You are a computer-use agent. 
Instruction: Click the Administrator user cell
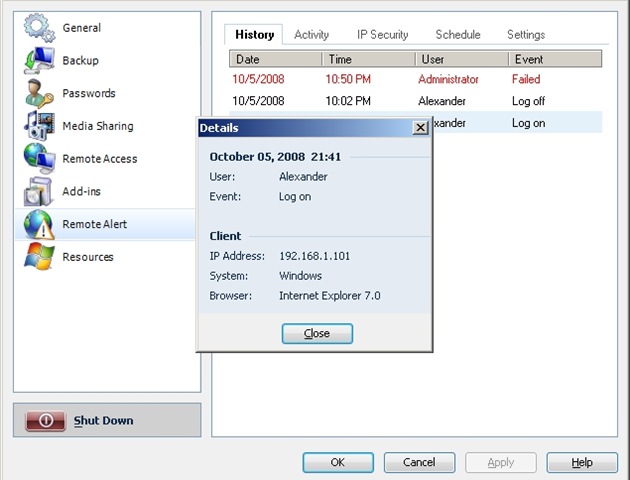[x=448, y=79]
